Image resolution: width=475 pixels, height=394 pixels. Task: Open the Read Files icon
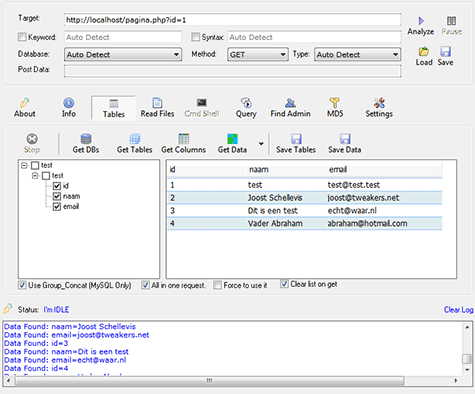point(157,103)
